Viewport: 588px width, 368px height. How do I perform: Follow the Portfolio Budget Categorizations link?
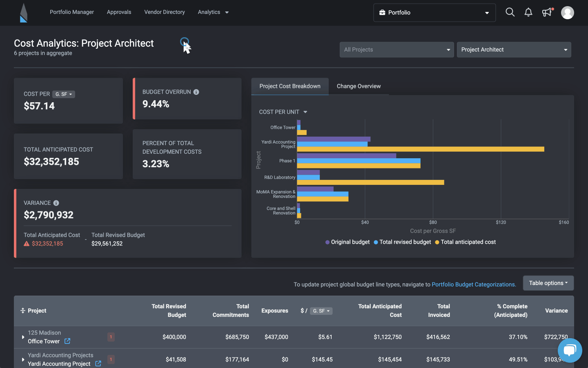point(473,284)
